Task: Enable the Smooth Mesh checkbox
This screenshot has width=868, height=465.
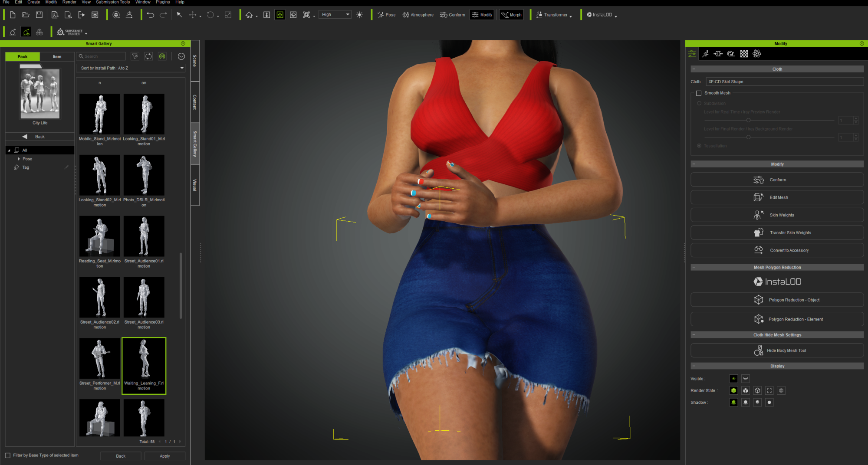Action: 699,93
